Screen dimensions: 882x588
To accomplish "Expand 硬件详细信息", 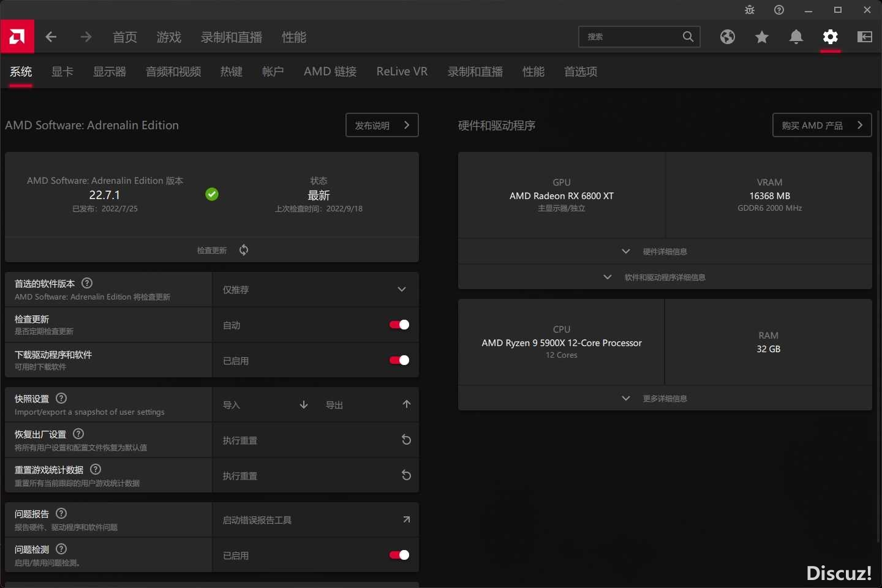I will click(x=665, y=251).
